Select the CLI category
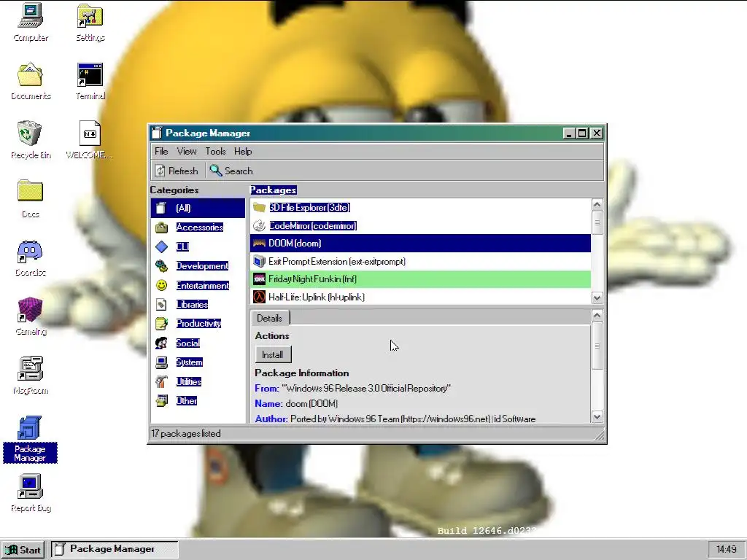This screenshot has height=560, width=747. pyautogui.click(x=198, y=246)
